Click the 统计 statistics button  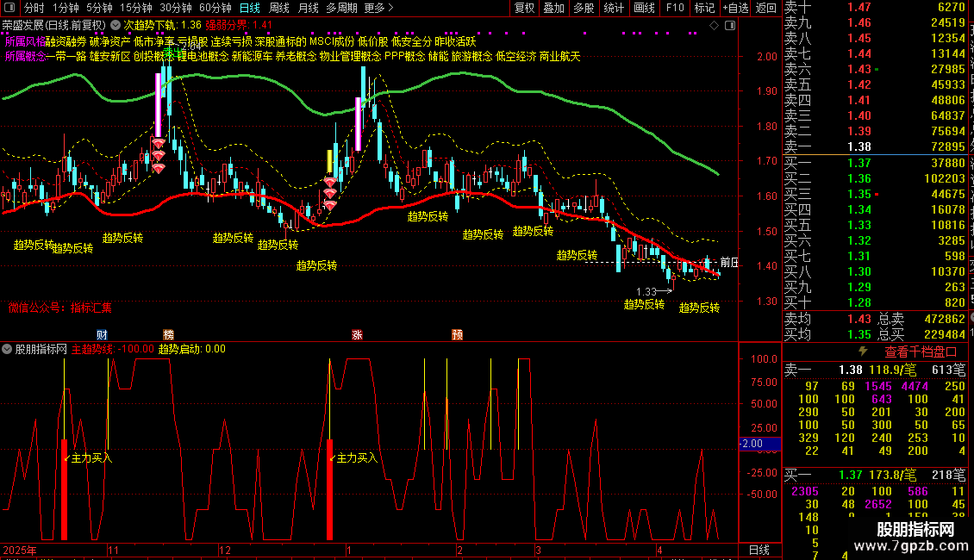(x=614, y=8)
